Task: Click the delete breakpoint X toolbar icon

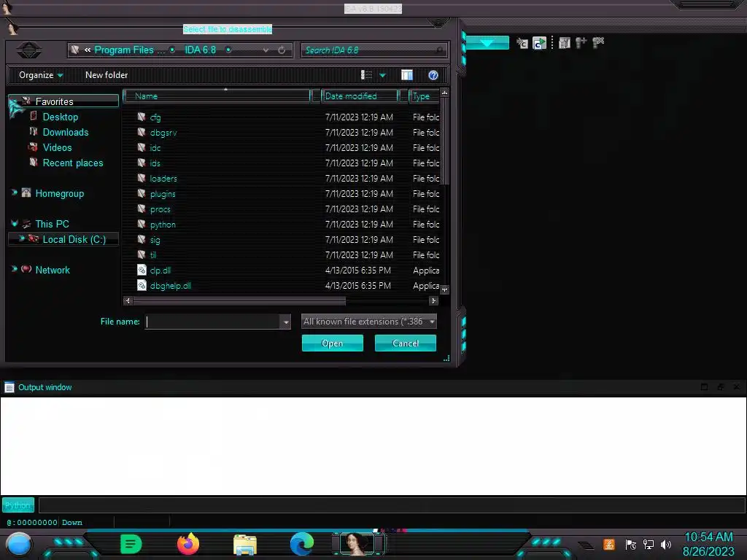Action: 598,43
